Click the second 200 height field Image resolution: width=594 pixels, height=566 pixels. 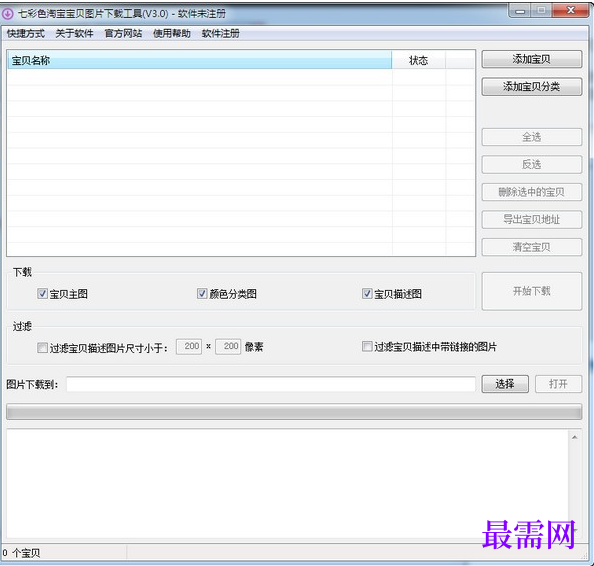coord(228,346)
